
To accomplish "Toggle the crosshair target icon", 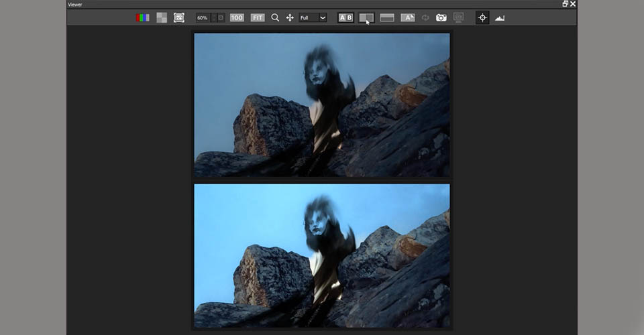I will coord(482,17).
